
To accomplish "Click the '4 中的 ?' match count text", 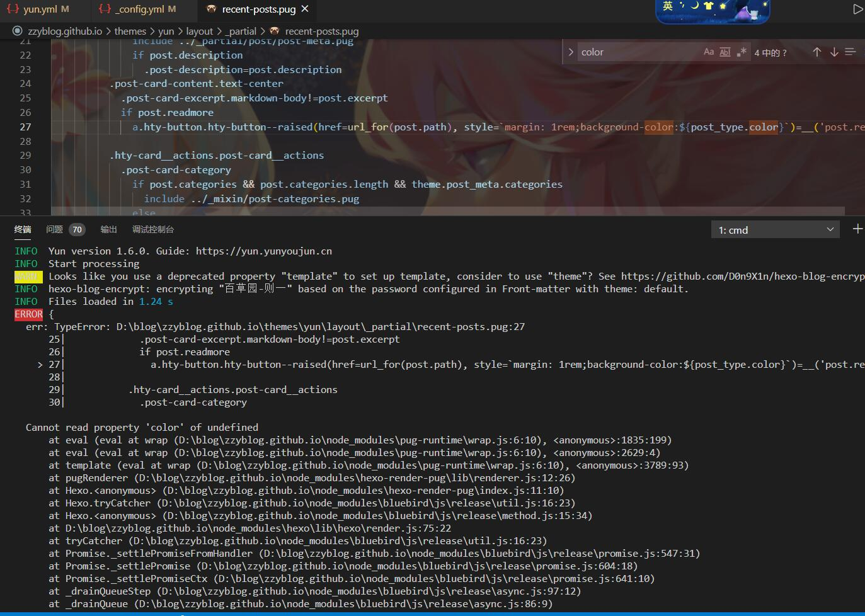I will coord(770,52).
